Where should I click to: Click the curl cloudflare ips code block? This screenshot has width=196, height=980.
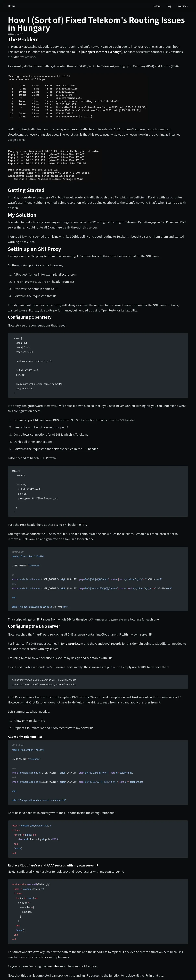pyautogui.click(x=98, y=682)
